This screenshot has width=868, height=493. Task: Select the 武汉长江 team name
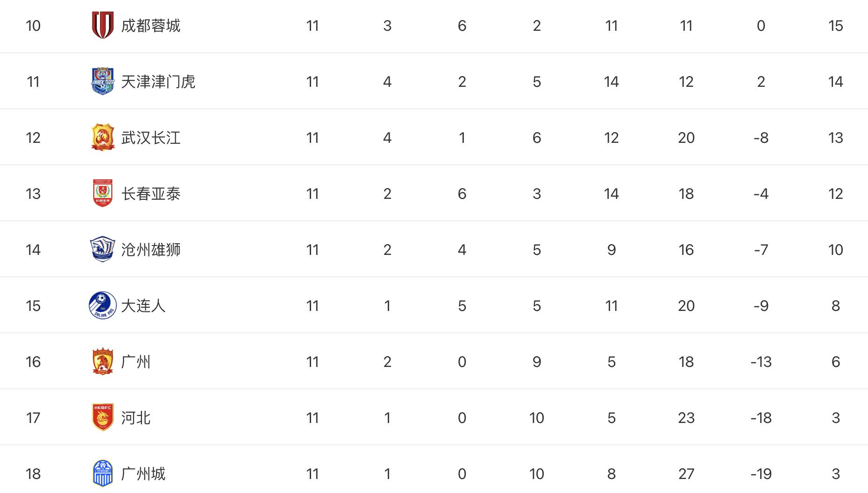coord(150,138)
